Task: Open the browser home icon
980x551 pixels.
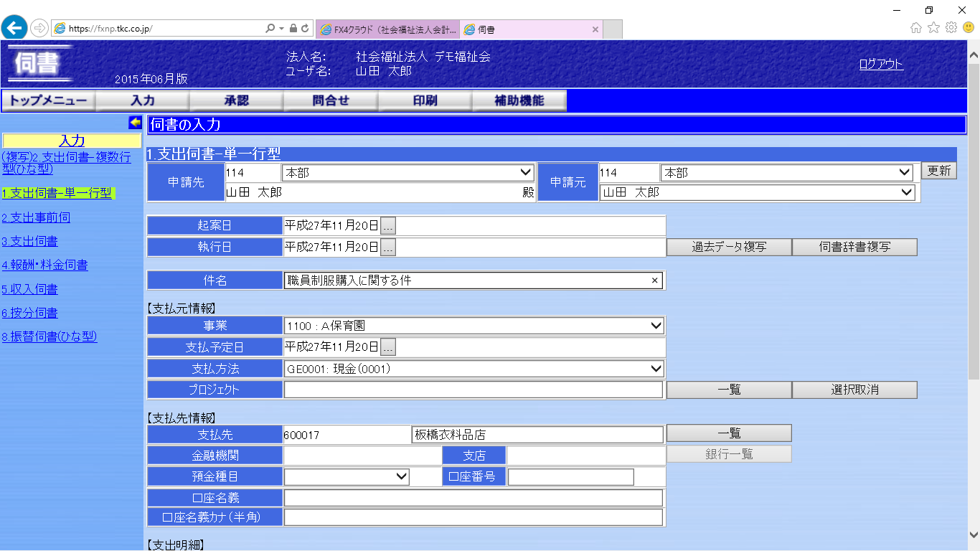Action: 916,28
